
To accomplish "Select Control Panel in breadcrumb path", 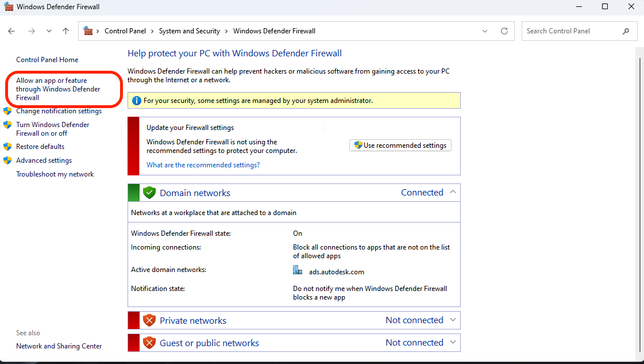I will click(125, 31).
